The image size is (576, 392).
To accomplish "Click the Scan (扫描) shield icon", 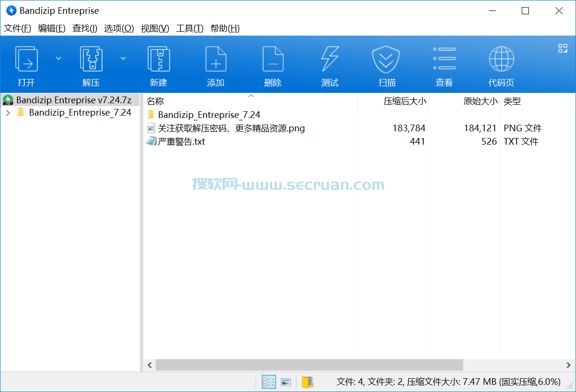I will (386, 59).
